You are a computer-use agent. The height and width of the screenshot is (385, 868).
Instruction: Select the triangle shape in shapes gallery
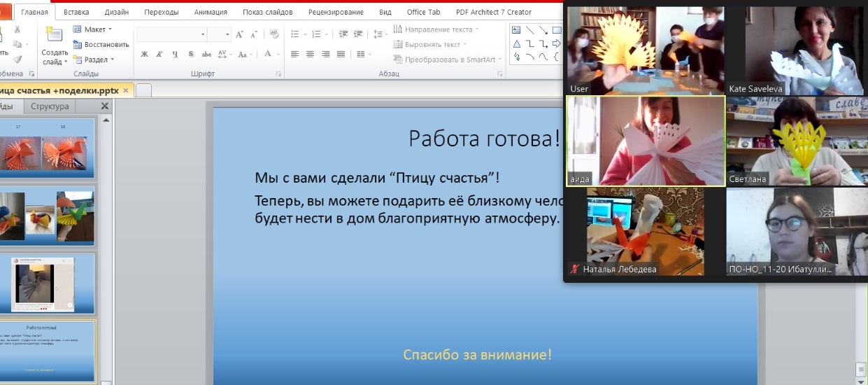517,43
